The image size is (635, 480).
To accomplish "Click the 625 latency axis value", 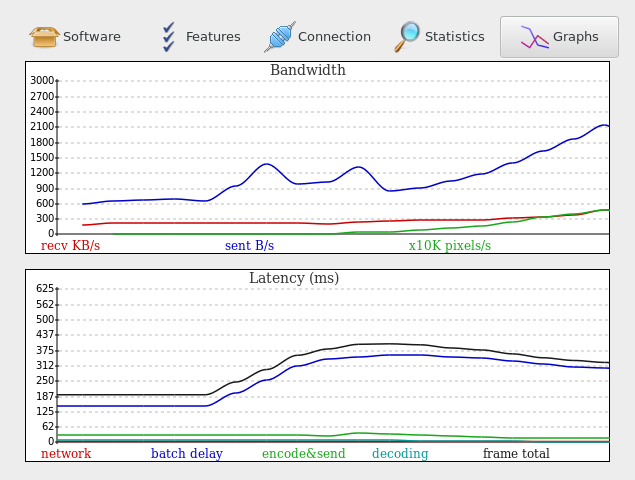I will pos(45,288).
